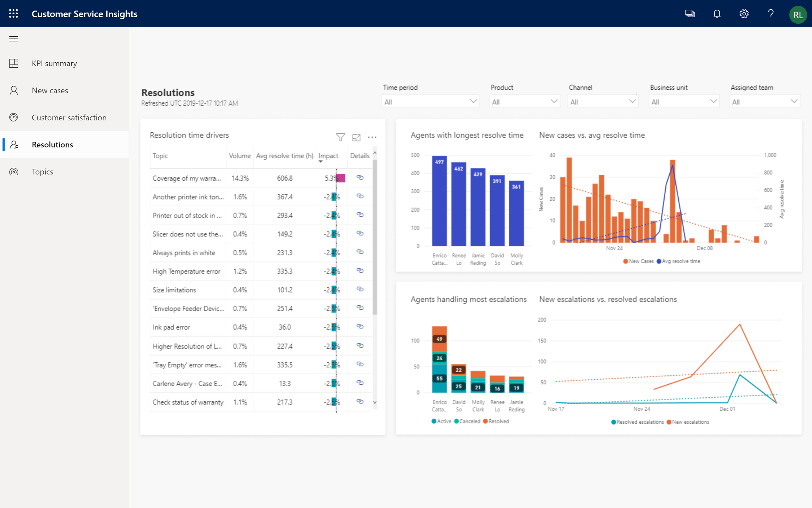Toggle Avg resolve time legend item
Screen dimensions: 812x508
[x=678, y=261]
